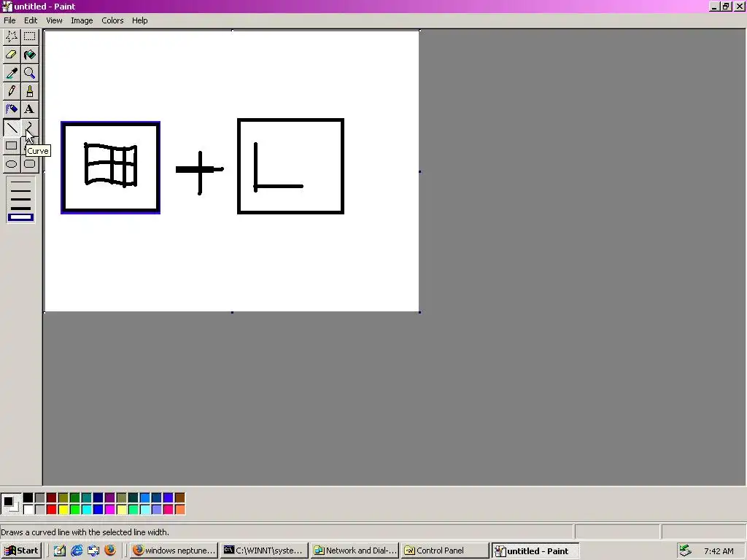Choose the brown swatch in palette
The height and width of the screenshot is (560, 747).
[179, 498]
